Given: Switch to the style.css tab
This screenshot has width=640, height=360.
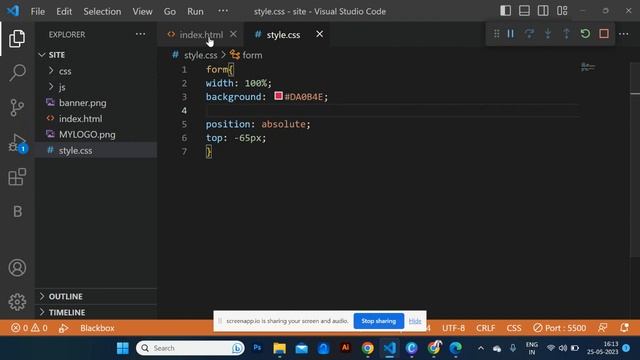Looking at the screenshot, I should pos(283,35).
